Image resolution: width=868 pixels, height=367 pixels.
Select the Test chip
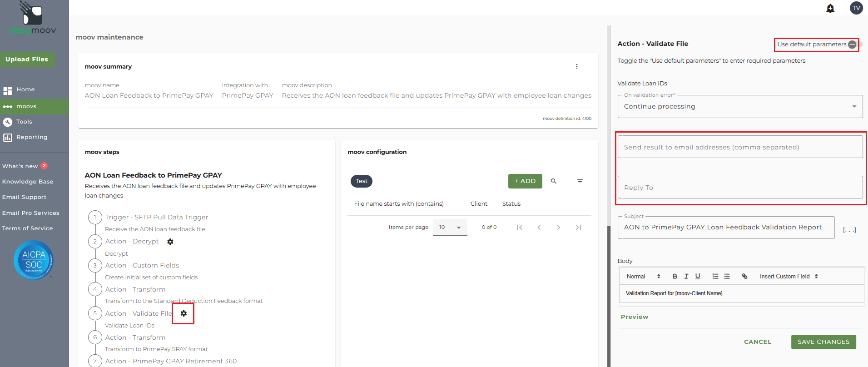tap(362, 181)
